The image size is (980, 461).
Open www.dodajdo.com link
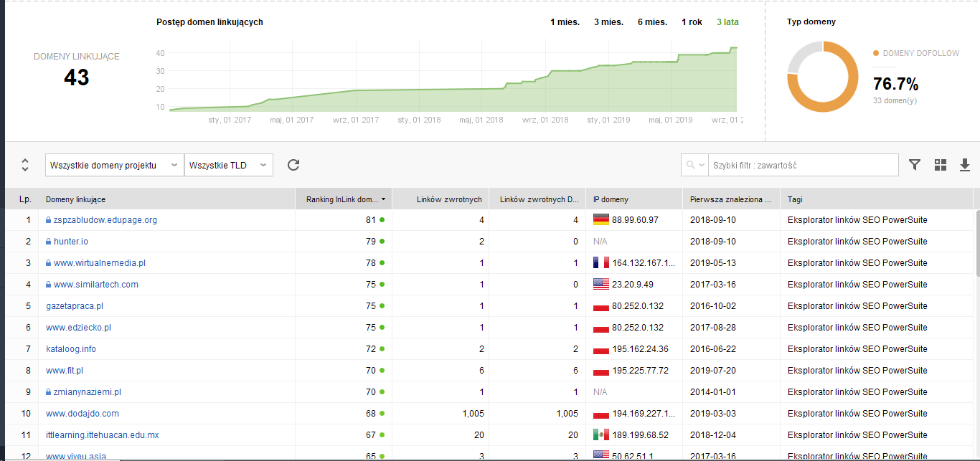click(x=83, y=414)
